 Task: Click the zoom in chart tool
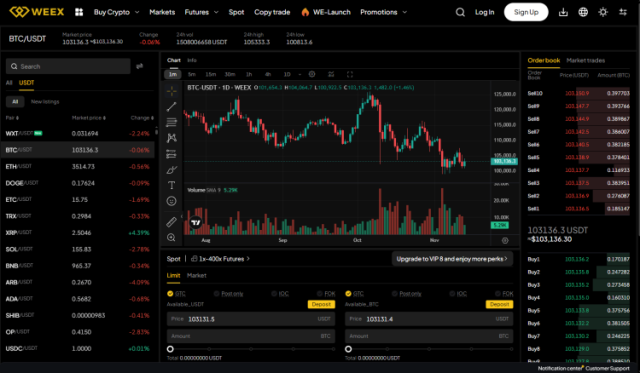tap(171, 238)
